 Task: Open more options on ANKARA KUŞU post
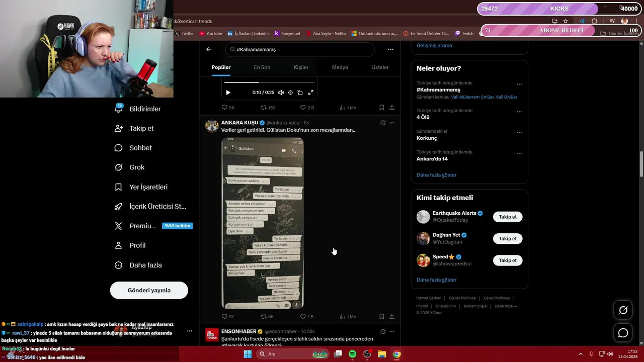[x=392, y=123]
